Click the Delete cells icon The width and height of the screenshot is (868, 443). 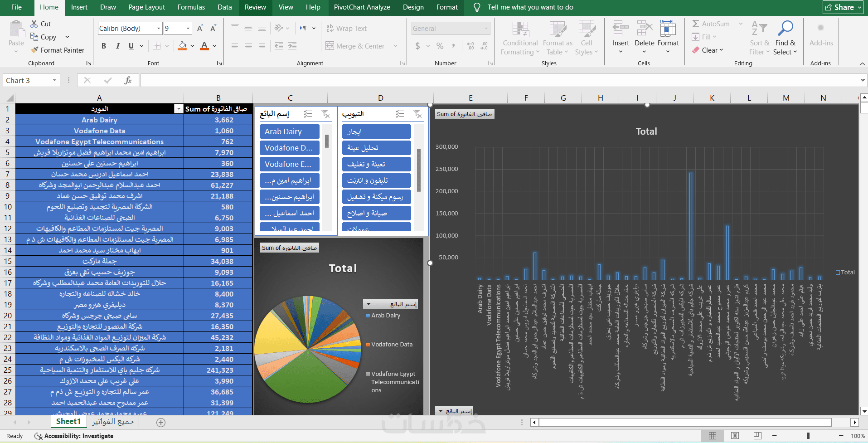coord(645,29)
